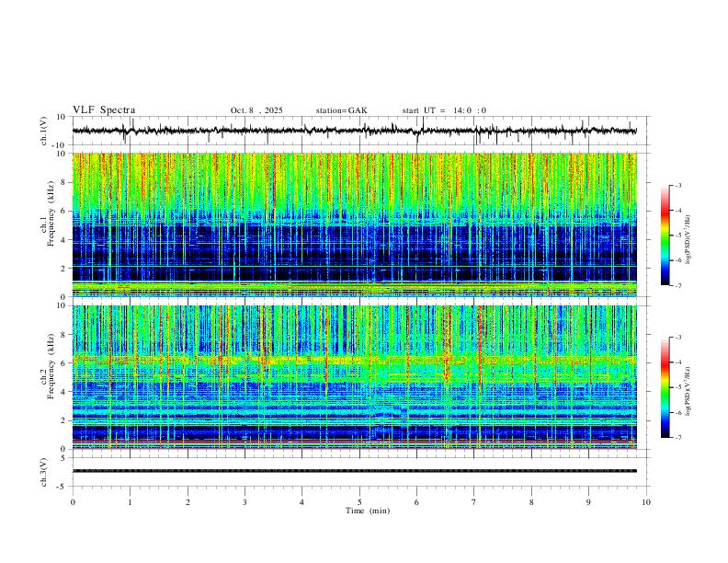Click the ch.1 spectrogram panel

tap(355, 224)
